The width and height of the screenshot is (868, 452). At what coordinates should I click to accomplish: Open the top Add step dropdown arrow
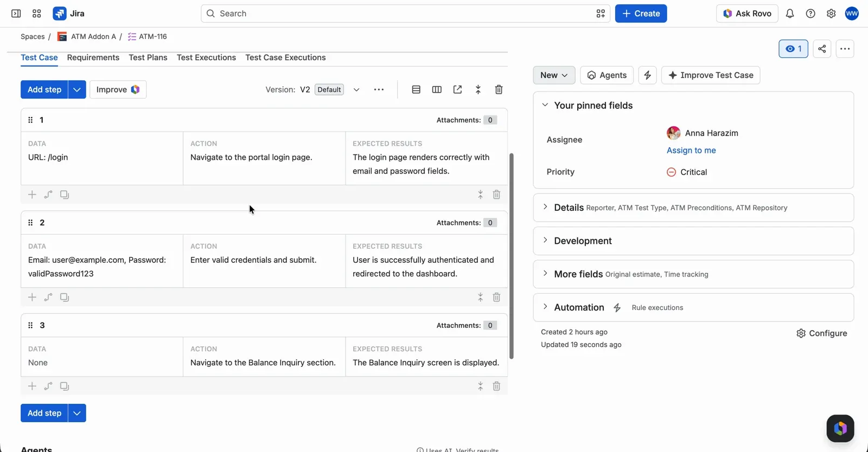77,89
